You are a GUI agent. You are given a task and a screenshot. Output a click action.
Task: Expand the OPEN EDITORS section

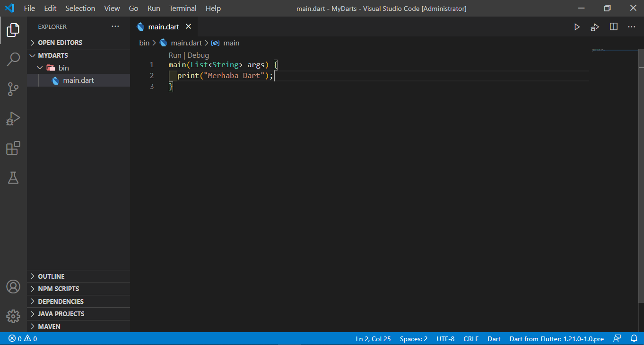click(60, 43)
